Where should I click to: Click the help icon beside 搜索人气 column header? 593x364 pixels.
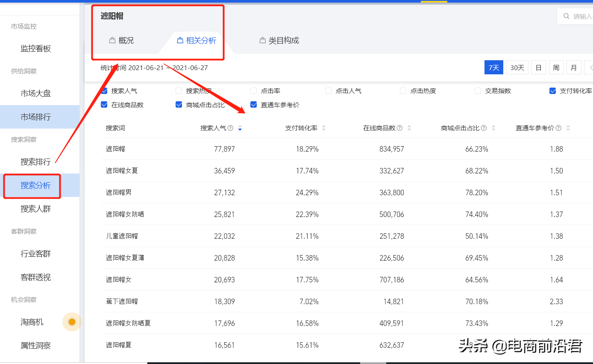pos(231,128)
